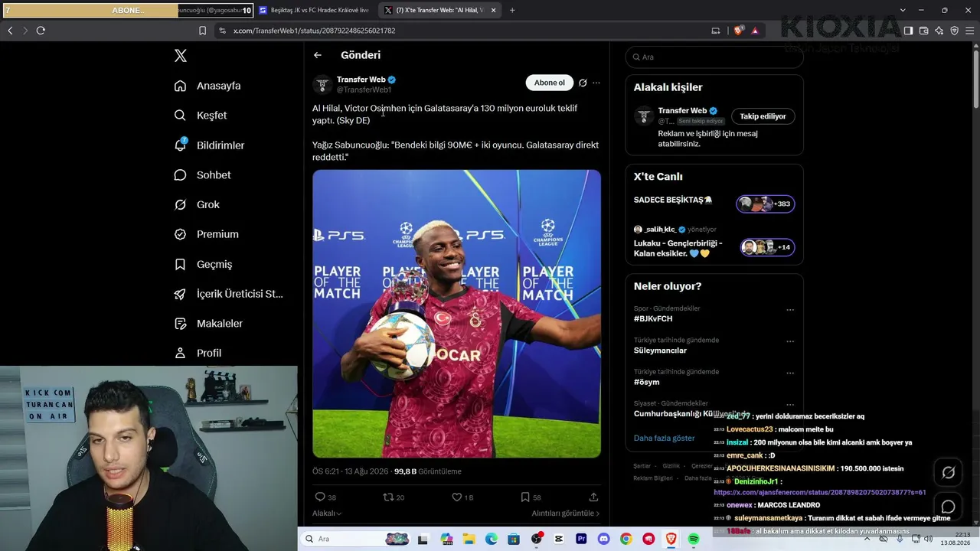Open the Osimhen Player of the Match photo
The height and width of the screenshot is (551, 980).
(x=456, y=314)
